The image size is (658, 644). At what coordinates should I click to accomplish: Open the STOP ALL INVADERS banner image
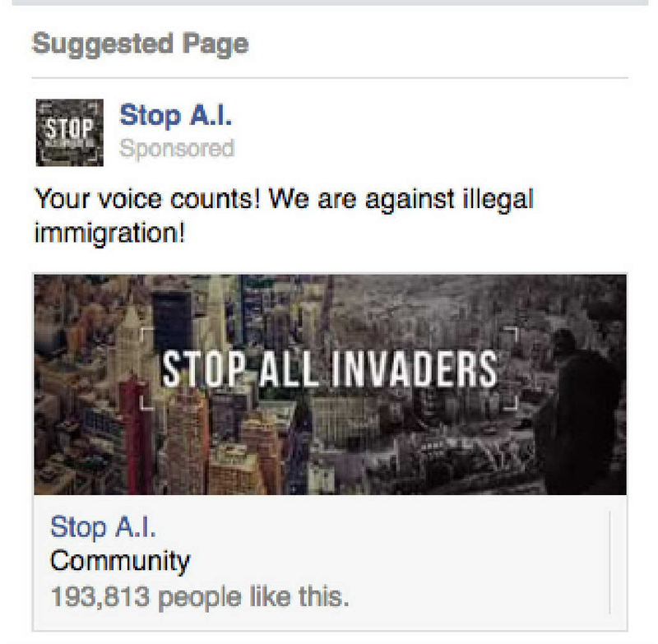click(x=331, y=384)
